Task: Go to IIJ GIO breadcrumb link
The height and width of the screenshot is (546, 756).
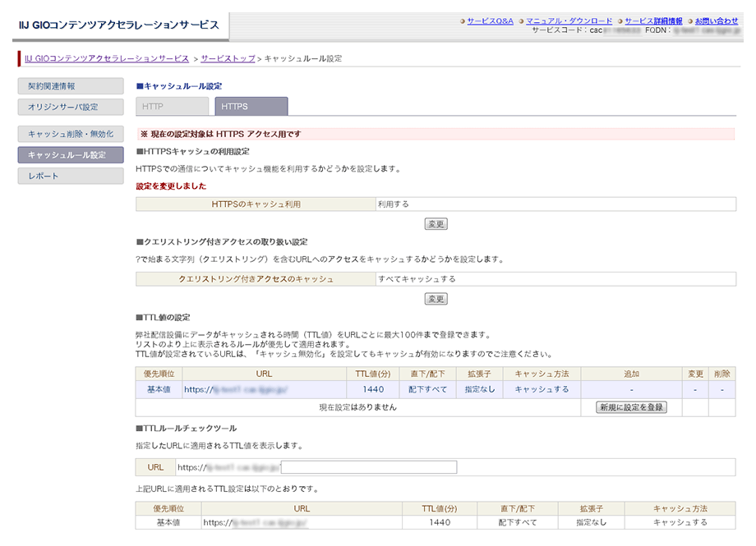Action: tap(106, 59)
